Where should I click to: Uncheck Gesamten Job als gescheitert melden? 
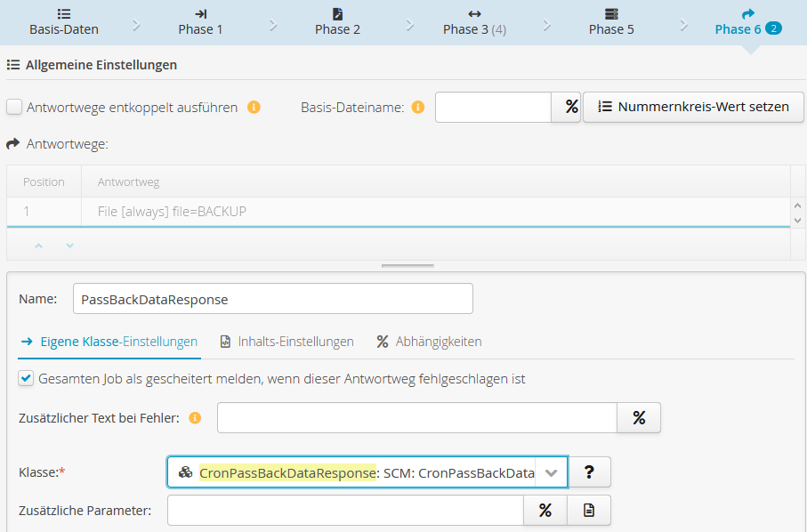coord(26,379)
